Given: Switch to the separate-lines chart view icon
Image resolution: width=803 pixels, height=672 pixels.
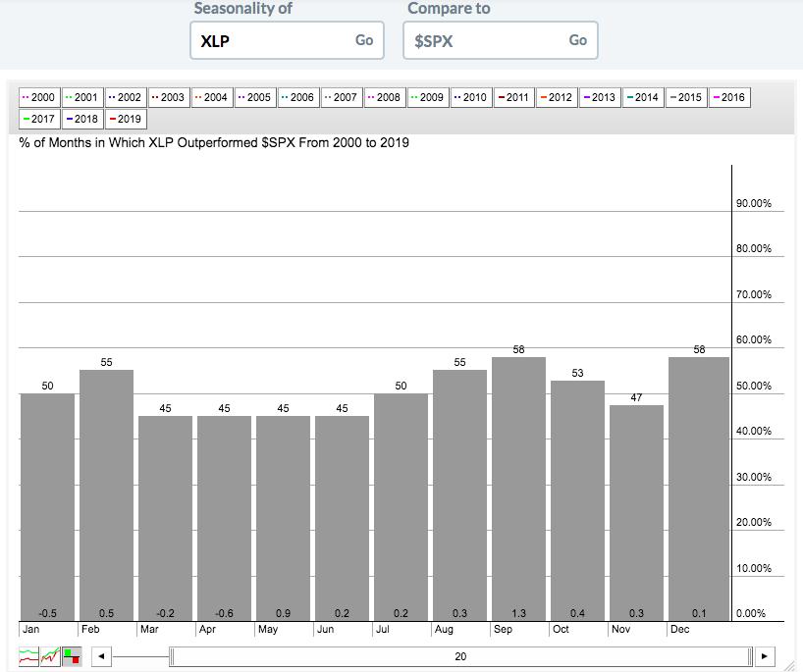Looking at the screenshot, I should click(28, 656).
